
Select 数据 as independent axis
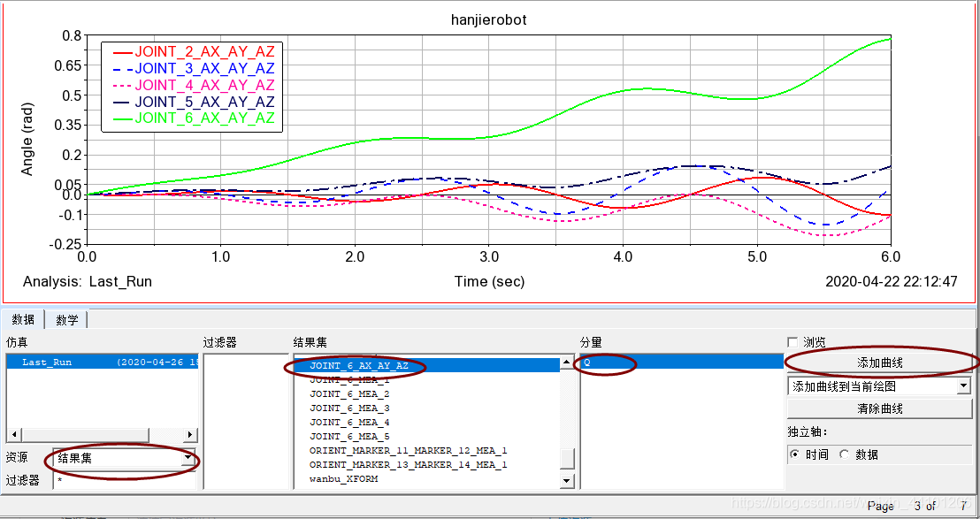pyautogui.click(x=845, y=454)
